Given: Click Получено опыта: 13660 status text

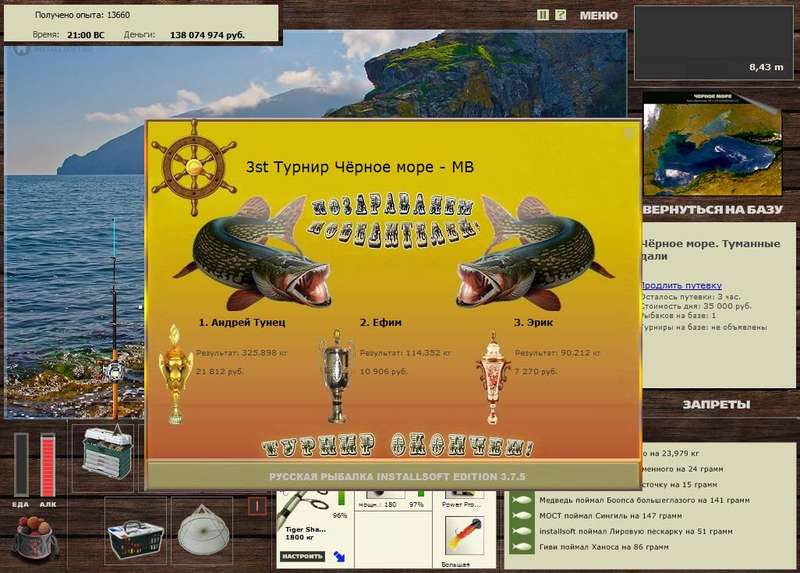Looking at the screenshot, I should coord(82,15).
